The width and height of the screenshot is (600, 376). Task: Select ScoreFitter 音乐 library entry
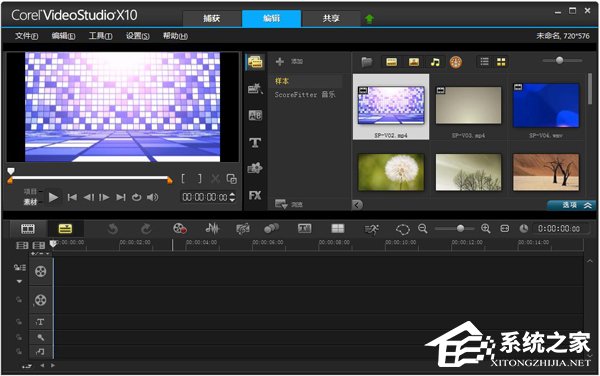[x=305, y=94]
